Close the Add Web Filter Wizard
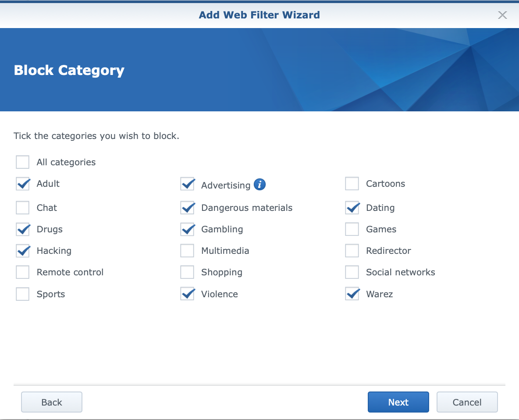The height and width of the screenshot is (420, 519). [502, 15]
